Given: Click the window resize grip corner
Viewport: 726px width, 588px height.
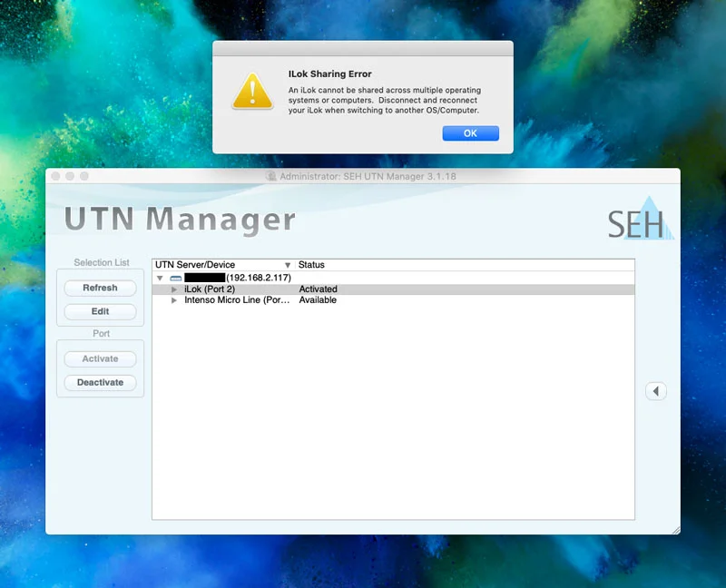Looking at the screenshot, I should coord(676,531).
